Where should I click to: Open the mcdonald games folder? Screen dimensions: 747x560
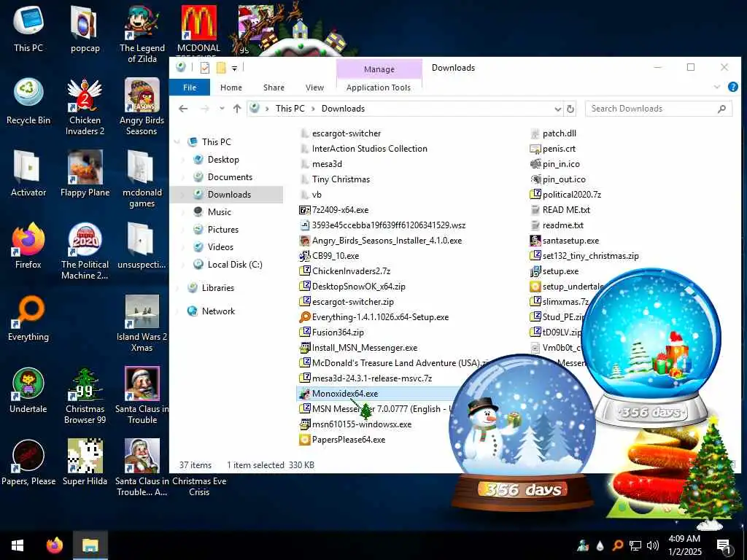pos(142,179)
